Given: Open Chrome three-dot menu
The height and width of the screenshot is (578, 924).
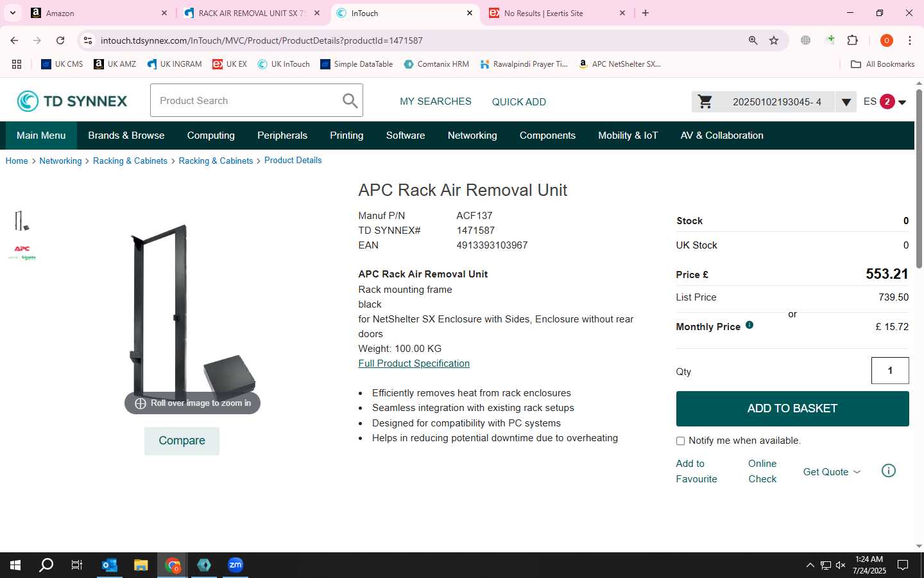Looking at the screenshot, I should [x=910, y=40].
